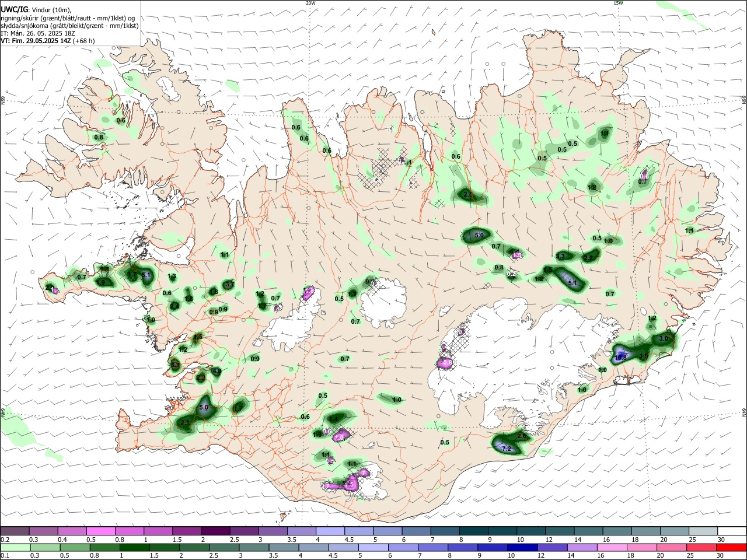The height and width of the screenshot is (560, 747).
Task: Pick the bright pink top-row swatch labeled 0.5
Action: tap(101, 531)
